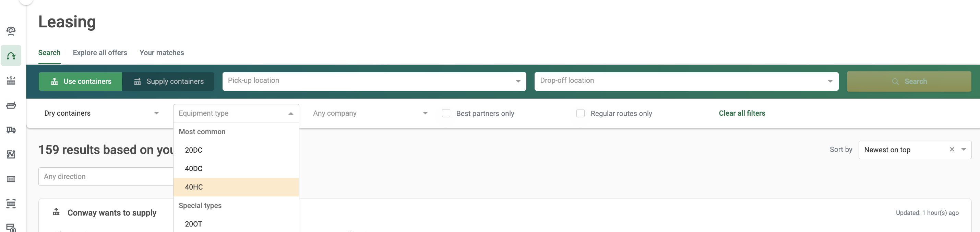
Task: Switch to Supply containers mode
Action: 168,82
